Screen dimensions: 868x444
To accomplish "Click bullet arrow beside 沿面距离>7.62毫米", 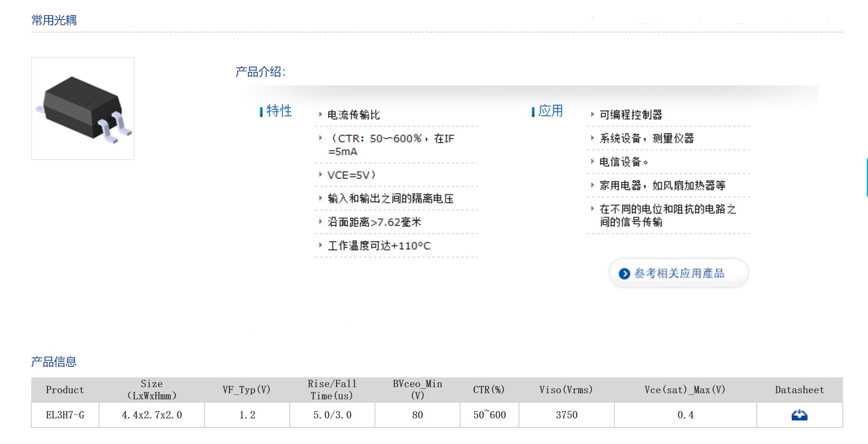I will pos(320,222).
